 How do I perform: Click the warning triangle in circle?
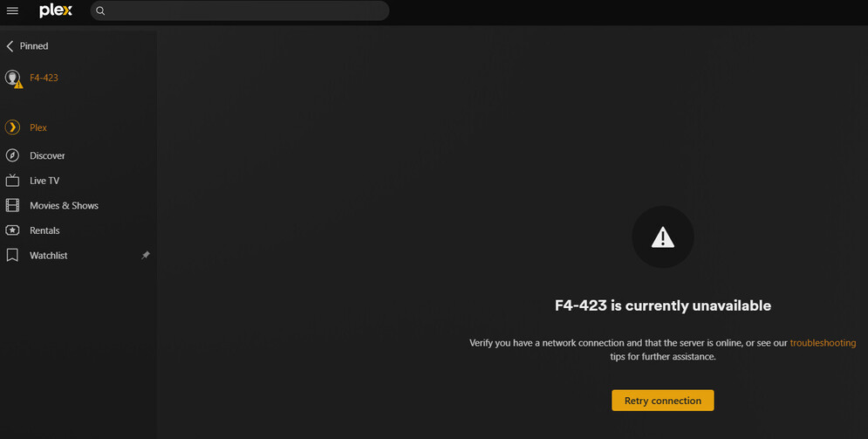point(663,237)
